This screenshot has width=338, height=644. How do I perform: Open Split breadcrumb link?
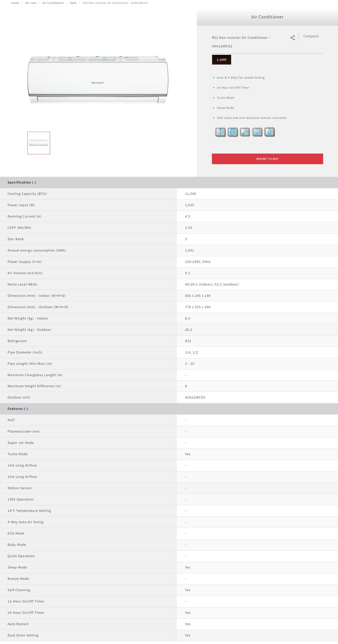click(73, 3)
